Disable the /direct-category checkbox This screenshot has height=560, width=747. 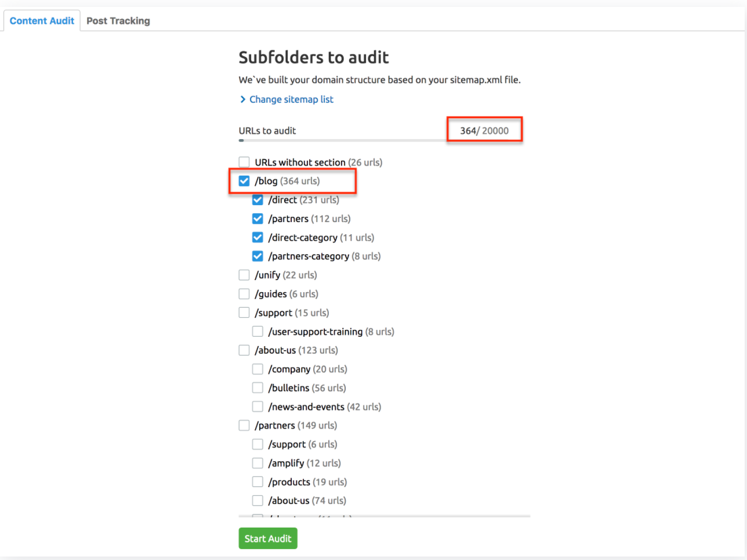258,237
